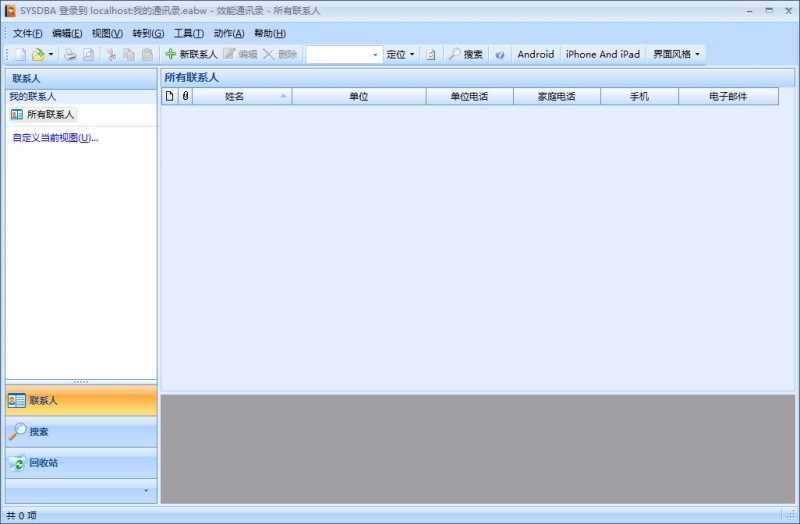Click the open folder icon in the toolbar
This screenshot has height=524, width=800.
(x=37, y=54)
